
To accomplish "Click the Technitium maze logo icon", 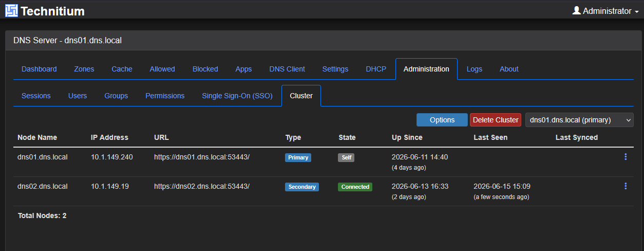I will pos(11,10).
